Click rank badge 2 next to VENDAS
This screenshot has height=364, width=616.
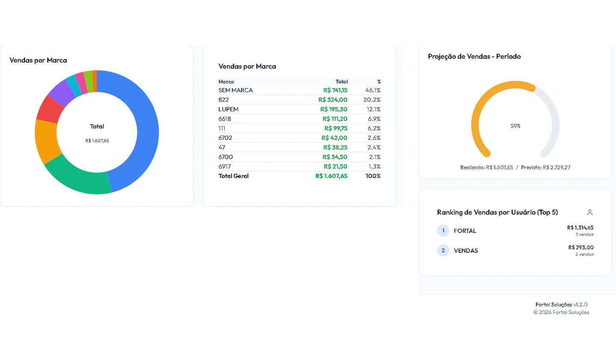pyautogui.click(x=443, y=251)
